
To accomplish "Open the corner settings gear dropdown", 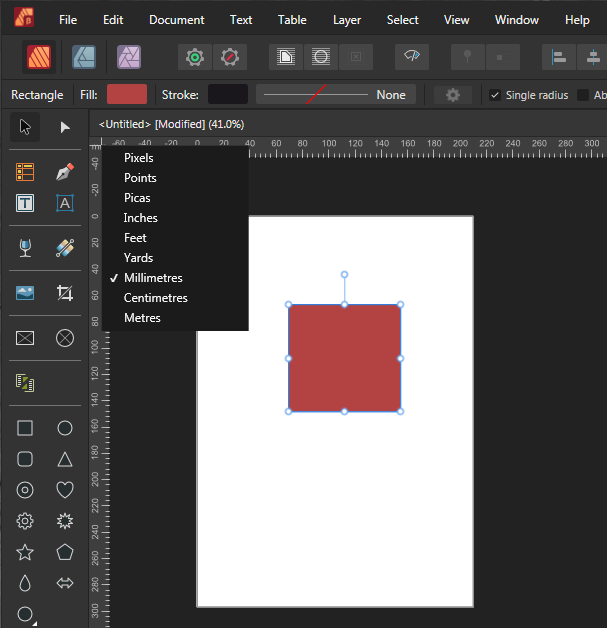I will (453, 95).
